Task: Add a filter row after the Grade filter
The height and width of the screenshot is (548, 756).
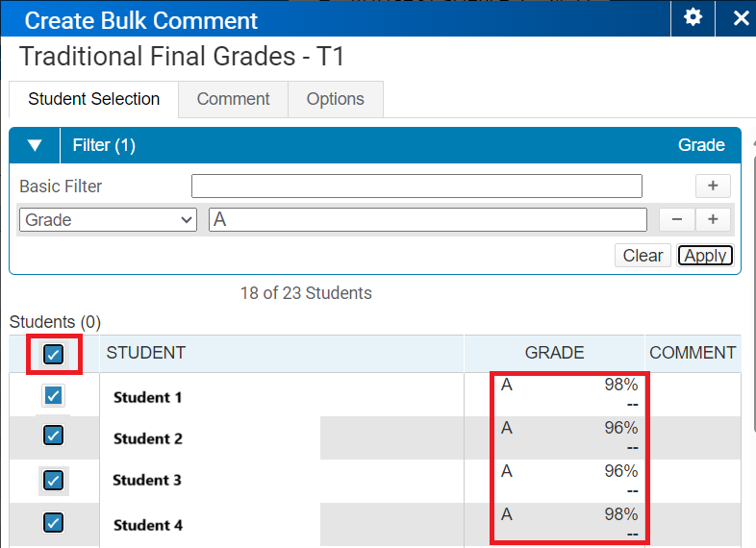Action: coord(713,220)
